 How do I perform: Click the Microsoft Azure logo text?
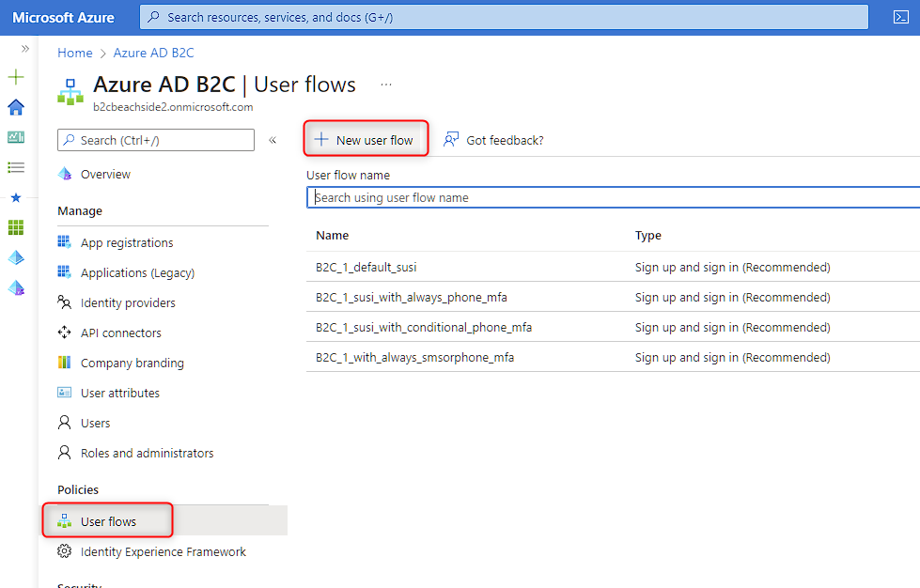coord(63,18)
